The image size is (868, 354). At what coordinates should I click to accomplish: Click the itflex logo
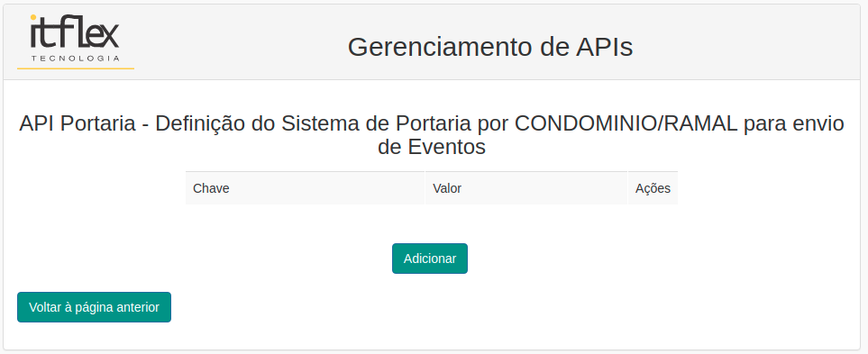pyautogui.click(x=76, y=38)
